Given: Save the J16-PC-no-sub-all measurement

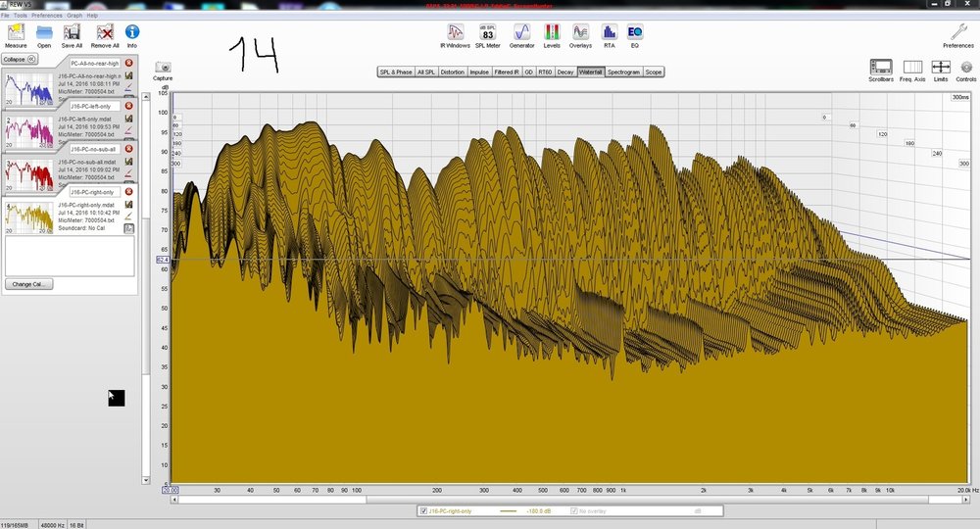Looking at the screenshot, I should (x=128, y=161).
